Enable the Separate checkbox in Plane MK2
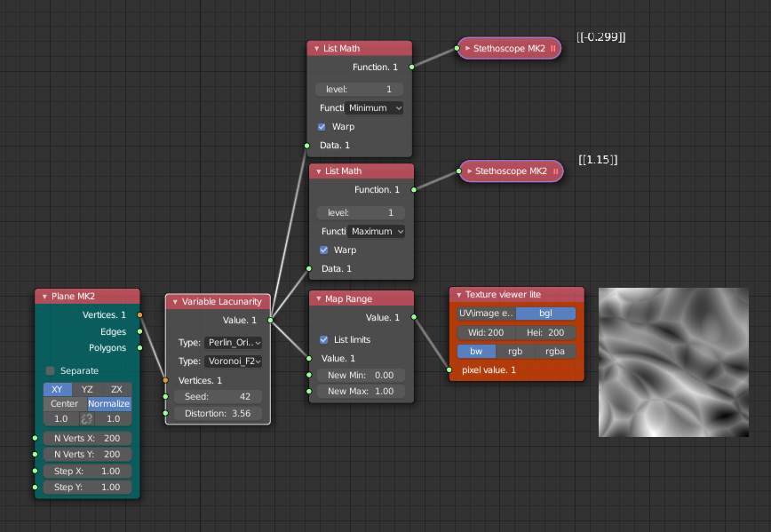The height and width of the screenshot is (532, 771). 50,370
